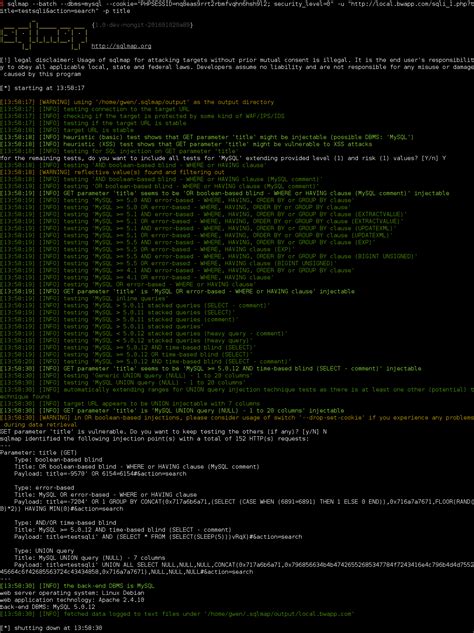
Task: Click 'stacked queries (heavy query - comment)' line
Action: [x=144, y=334]
